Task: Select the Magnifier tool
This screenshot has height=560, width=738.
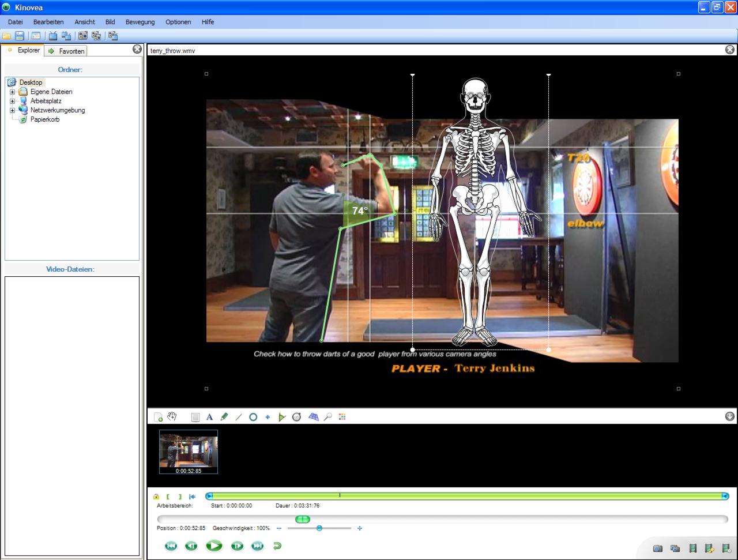Action: pos(328,417)
